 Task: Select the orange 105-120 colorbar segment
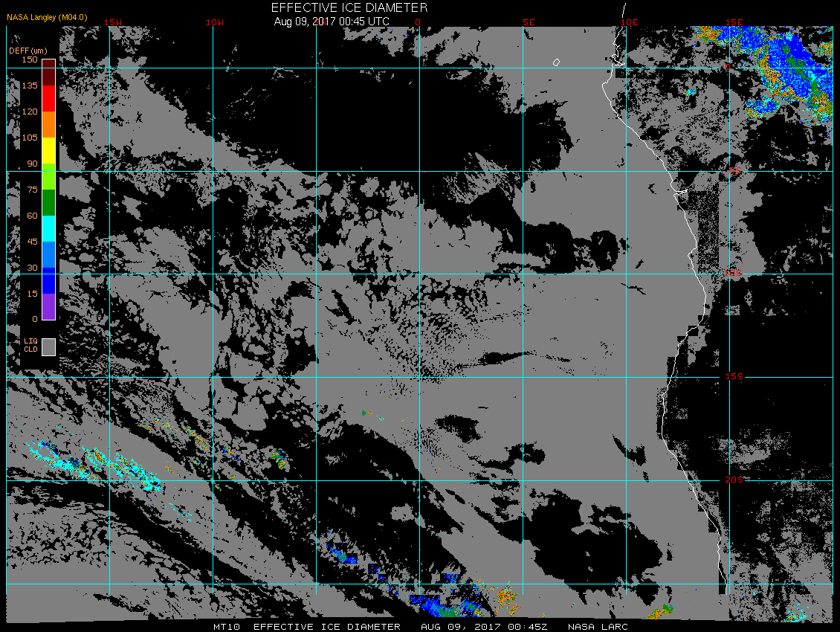click(49, 124)
